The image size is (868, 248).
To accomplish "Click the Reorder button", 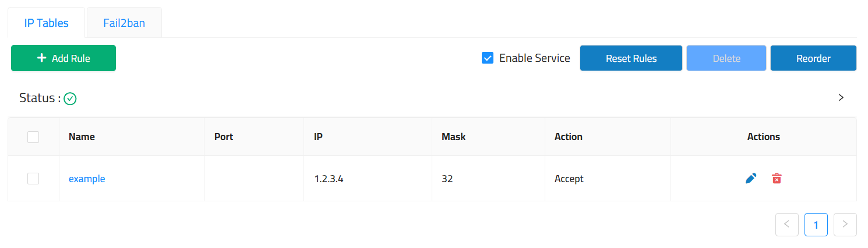I will click(813, 58).
